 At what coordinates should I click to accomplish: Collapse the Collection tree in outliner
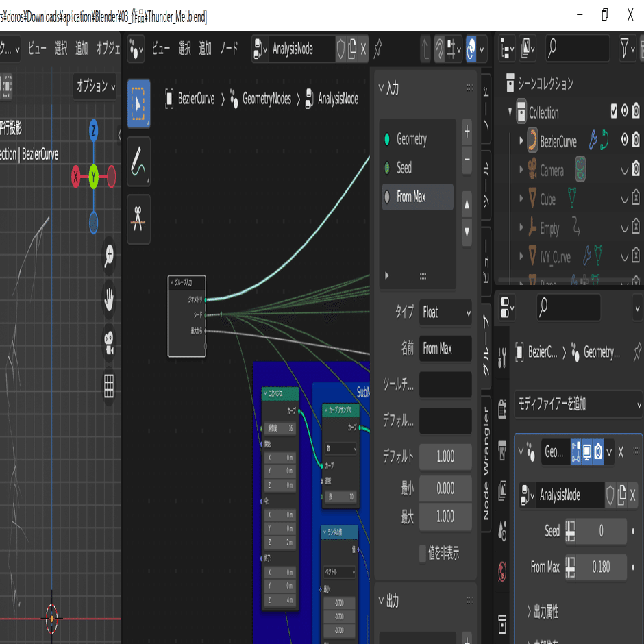pyautogui.click(x=510, y=112)
